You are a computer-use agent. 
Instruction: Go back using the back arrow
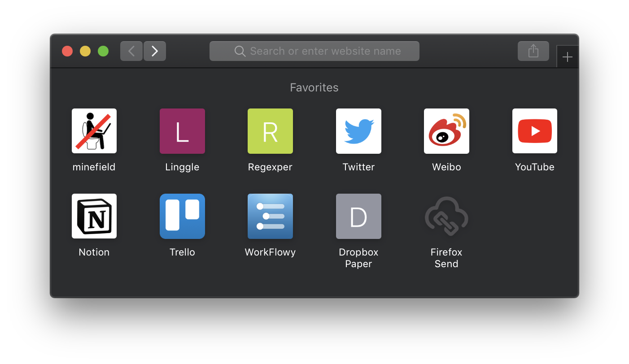pyautogui.click(x=131, y=51)
